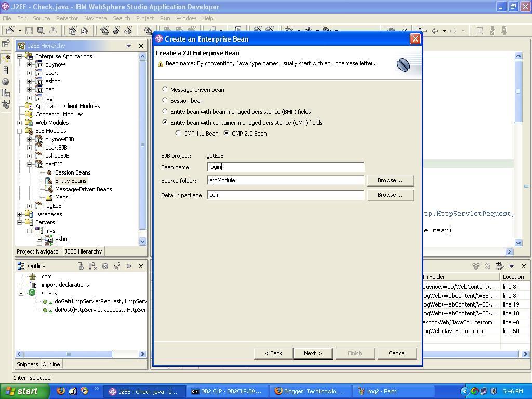Switch to DB2 CLP taskbar window
The width and height of the screenshot is (532, 399).
click(227, 392)
